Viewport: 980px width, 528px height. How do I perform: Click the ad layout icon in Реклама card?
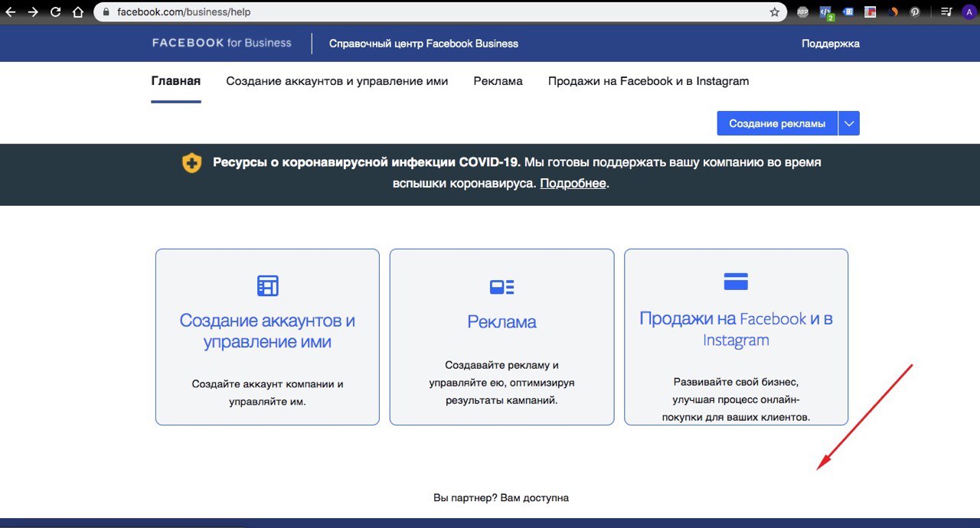tap(501, 287)
